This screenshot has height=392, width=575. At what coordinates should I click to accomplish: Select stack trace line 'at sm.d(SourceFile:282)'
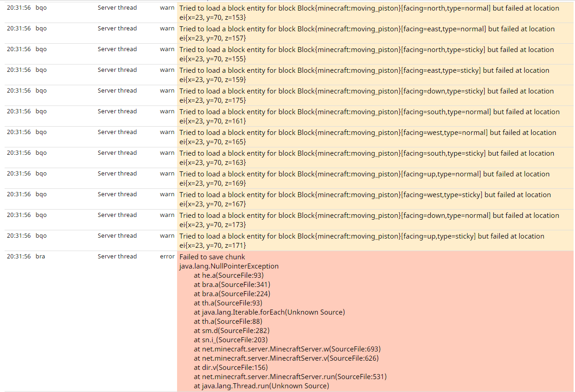click(x=231, y=331)
